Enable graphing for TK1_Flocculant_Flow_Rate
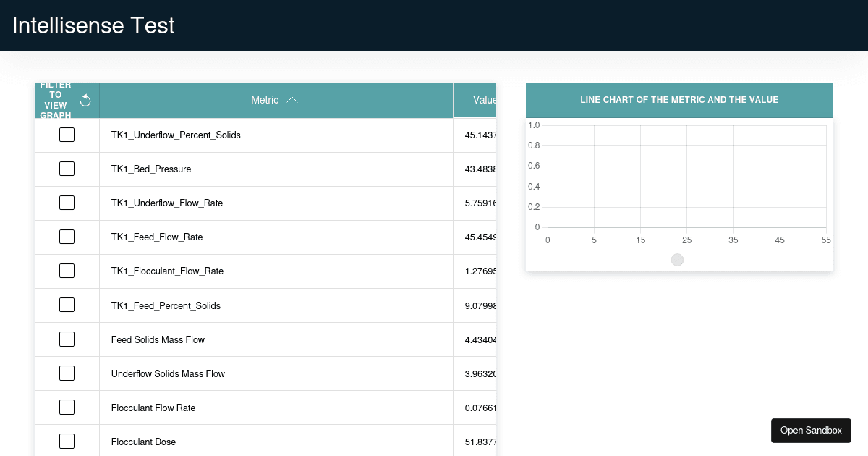This screenshot has height=456, width=868. coord(67,271)
